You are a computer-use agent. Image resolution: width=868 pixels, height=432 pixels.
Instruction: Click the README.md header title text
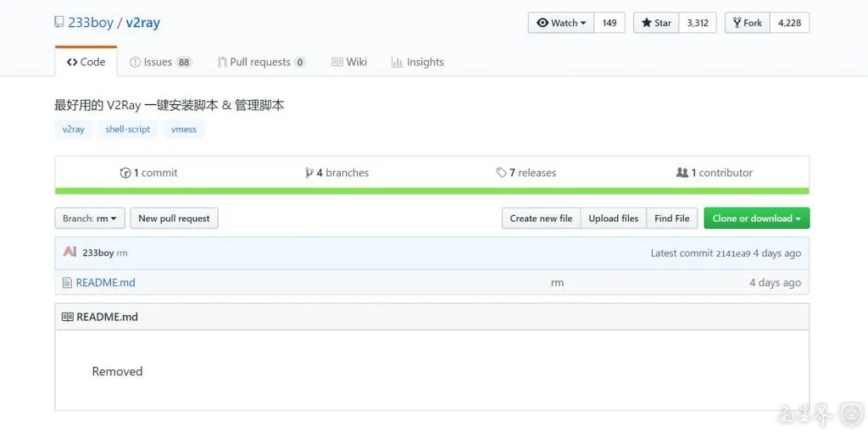pyautogui.click(x=107, y=317)
